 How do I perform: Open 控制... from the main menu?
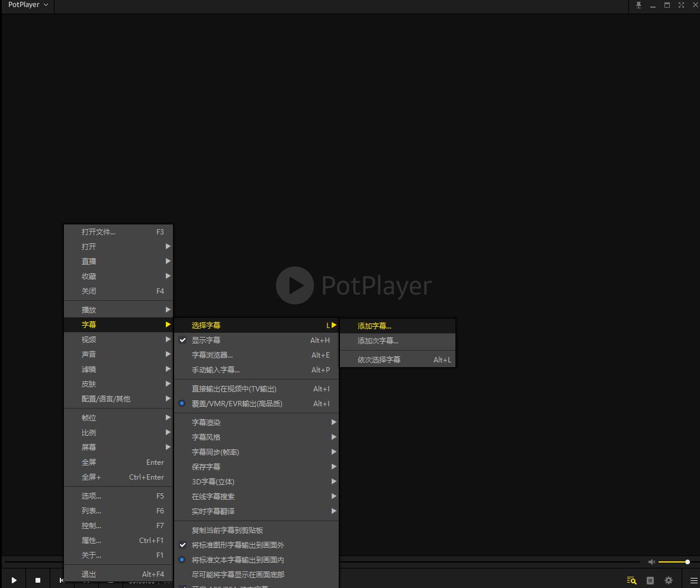[x=118, y=525]
